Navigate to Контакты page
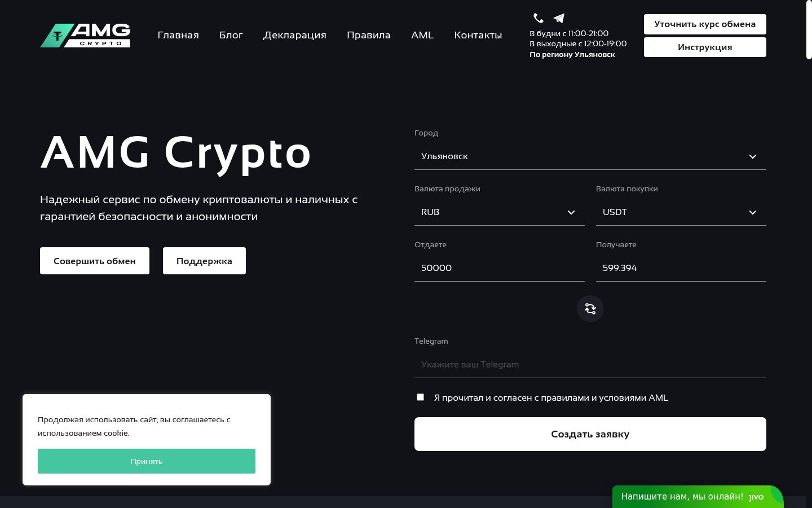The height and width of the screenshot is (508, 812). tap(478, 35)
